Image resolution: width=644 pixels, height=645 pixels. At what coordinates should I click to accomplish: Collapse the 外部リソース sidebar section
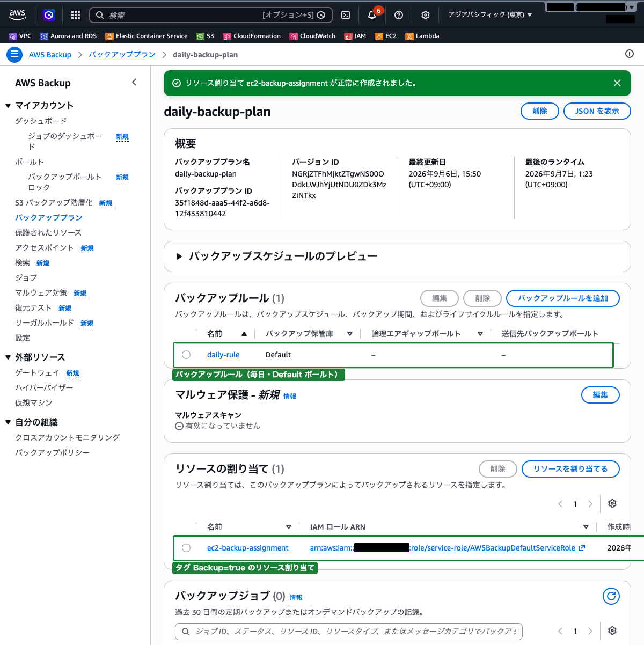point(8,357)
